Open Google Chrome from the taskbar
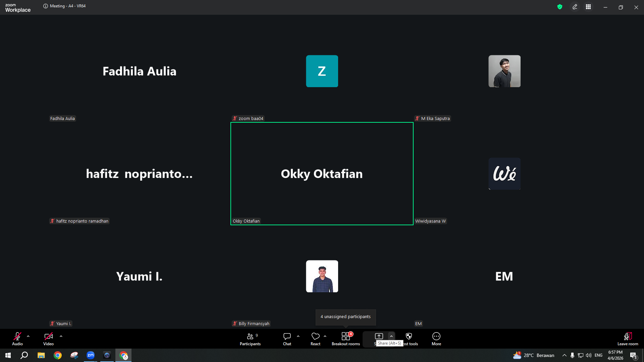644x362 pixels. (58, 355)
